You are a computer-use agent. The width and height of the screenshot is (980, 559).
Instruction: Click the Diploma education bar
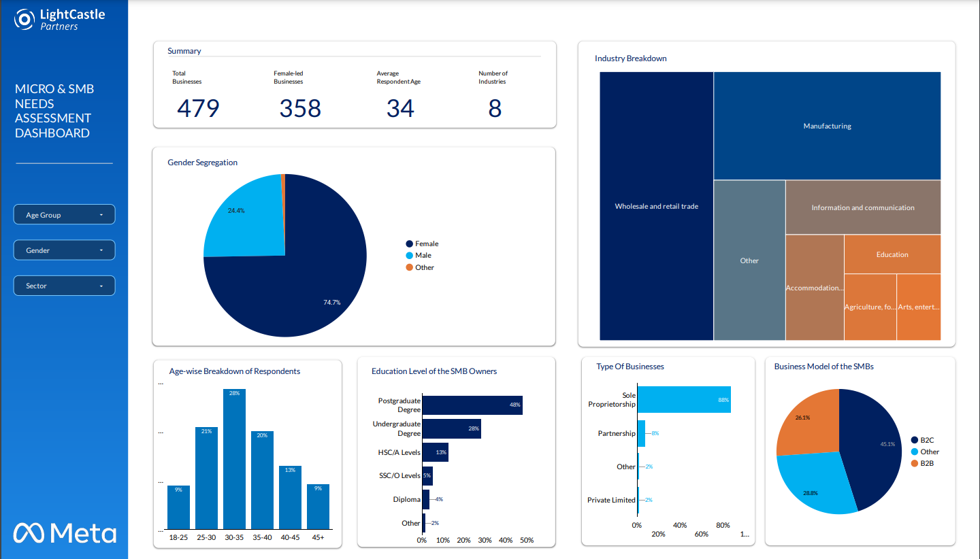pos(426,499)
